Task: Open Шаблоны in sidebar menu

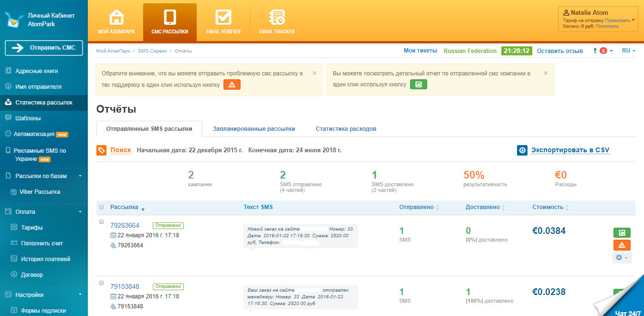Action: [x=28, y=118]
